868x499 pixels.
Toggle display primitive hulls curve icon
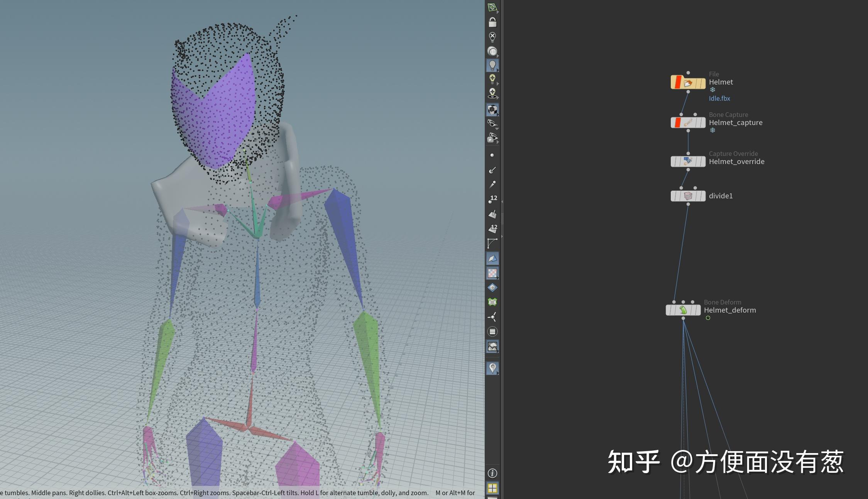492,243
